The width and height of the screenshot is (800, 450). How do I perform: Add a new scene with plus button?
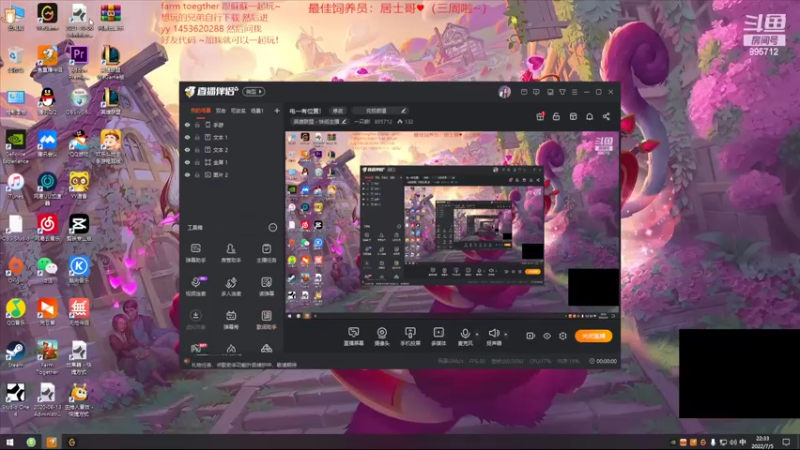coord(277,111)
